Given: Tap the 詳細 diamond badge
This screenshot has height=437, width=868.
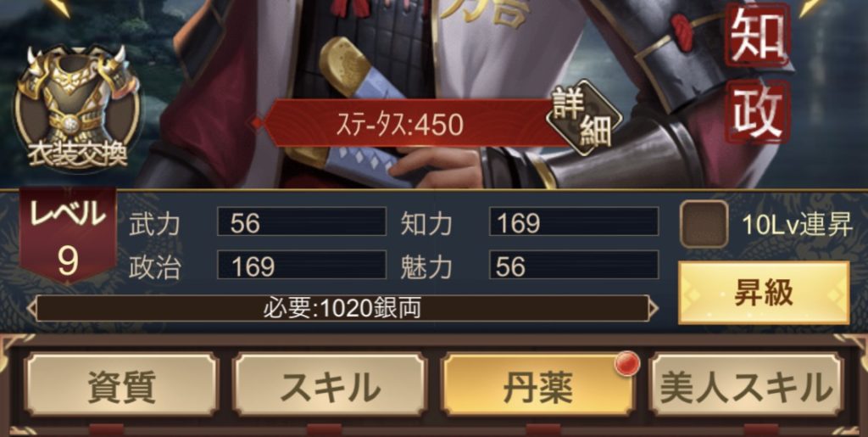Looking at the screenshot, I should [x=585, y=118].
